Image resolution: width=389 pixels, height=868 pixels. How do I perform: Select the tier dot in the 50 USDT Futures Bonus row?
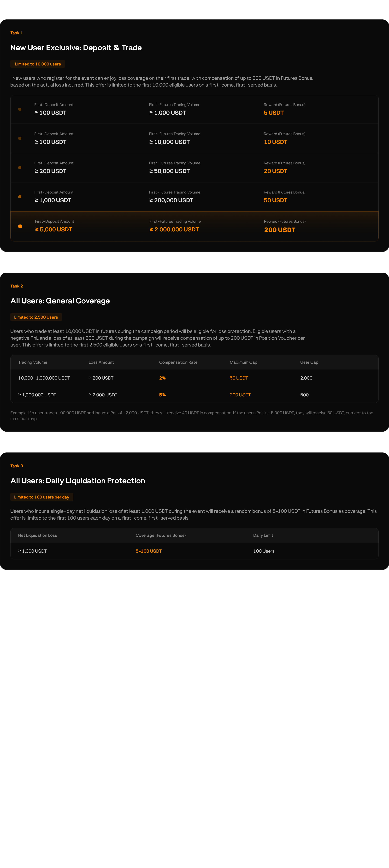coord(20,197)
